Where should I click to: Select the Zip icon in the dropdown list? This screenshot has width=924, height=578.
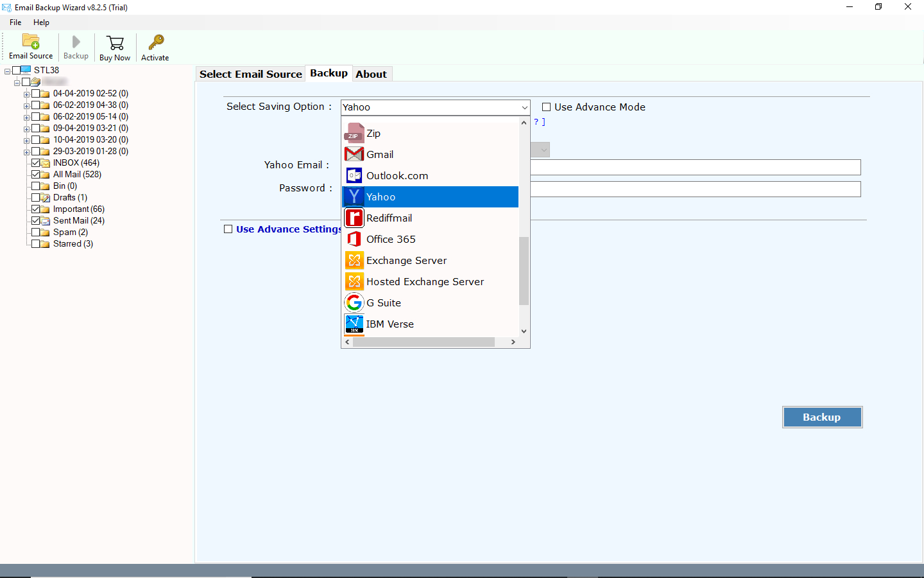354,133
